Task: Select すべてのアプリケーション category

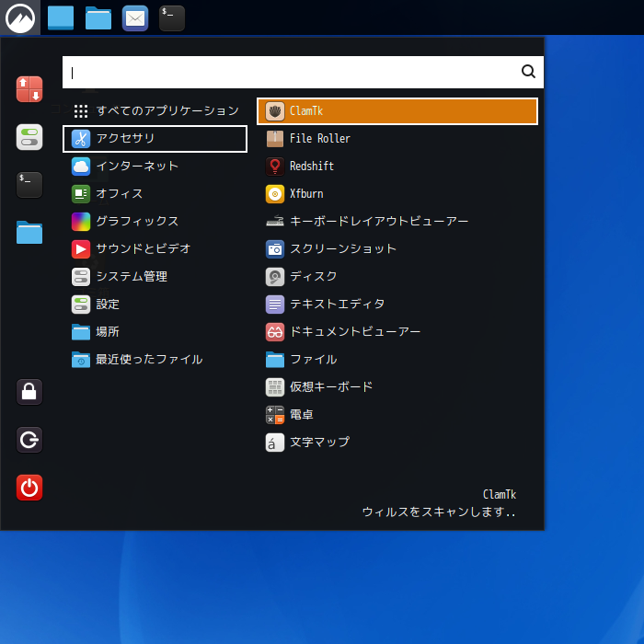Action: 155,111
